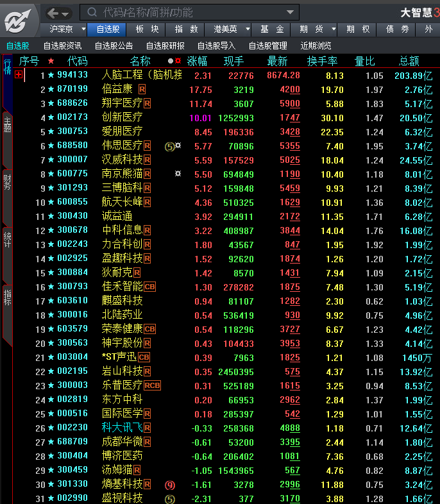
Task: Click the CB badge next to 佳禾智能
Action: pyautogui.click(x=150, y=287)
